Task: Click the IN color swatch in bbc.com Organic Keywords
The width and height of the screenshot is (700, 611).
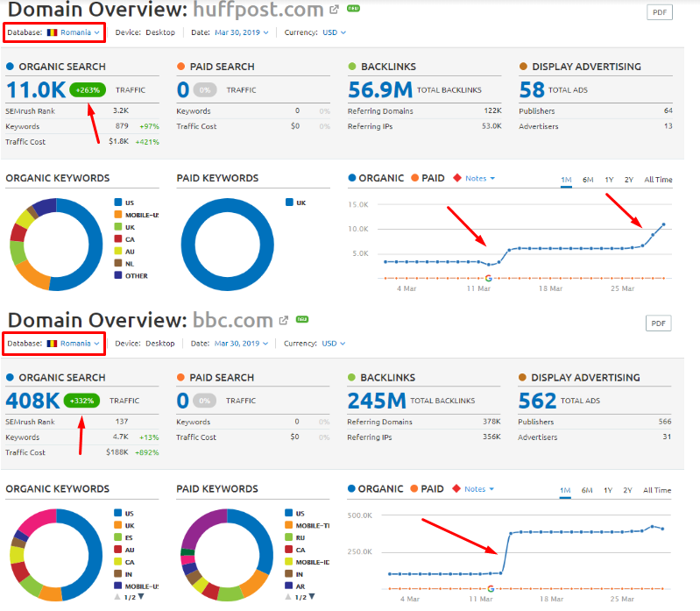Action: 118,574
